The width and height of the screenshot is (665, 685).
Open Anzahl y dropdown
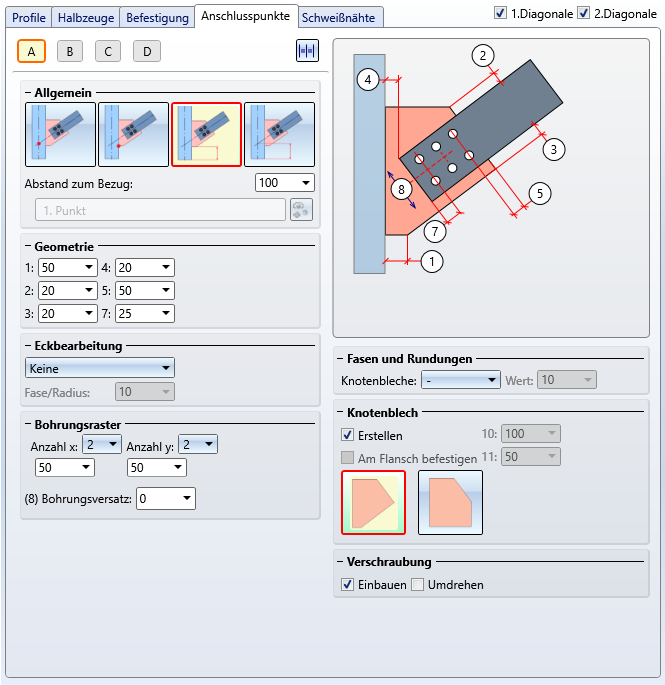tap(198, 444)
